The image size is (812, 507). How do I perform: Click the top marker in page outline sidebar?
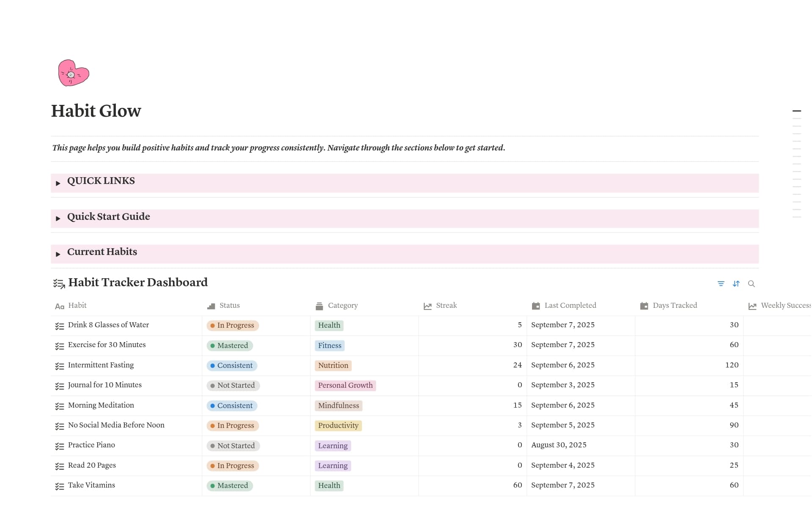pyautogui.click(x=796, y=111)
